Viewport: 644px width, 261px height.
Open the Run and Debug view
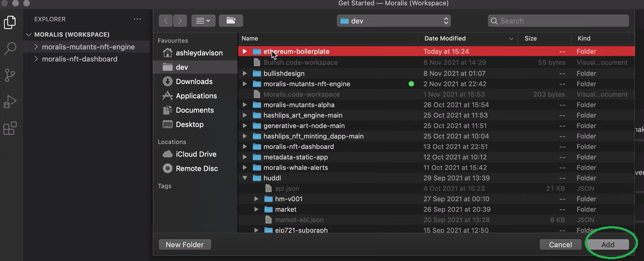pos(10,102)
